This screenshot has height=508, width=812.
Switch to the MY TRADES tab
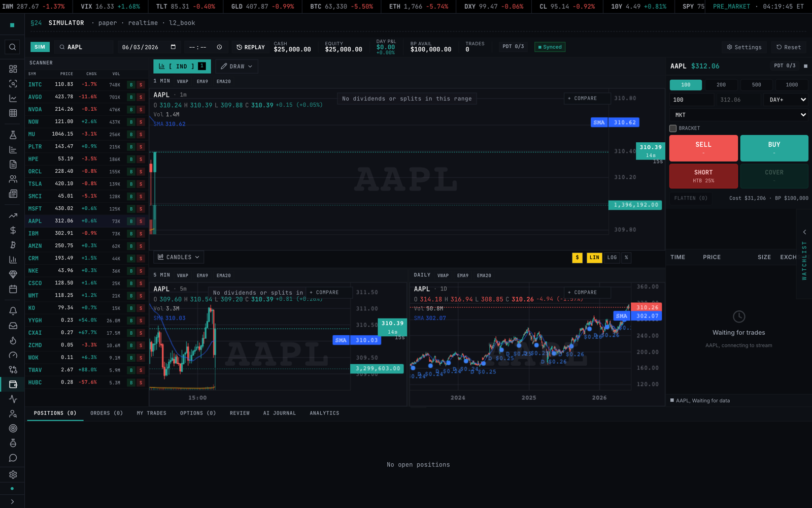tap(152, 413)
